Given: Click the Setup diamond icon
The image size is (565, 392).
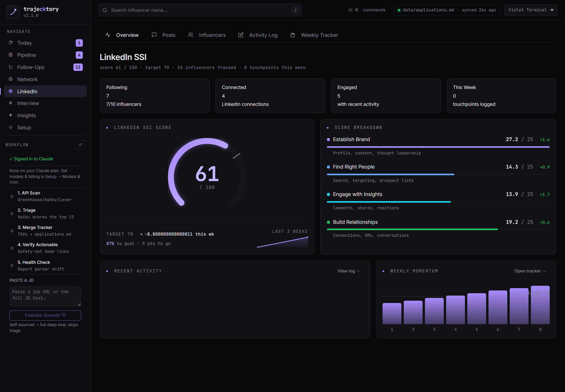Looking at the screenshot, I should point(11,127).
